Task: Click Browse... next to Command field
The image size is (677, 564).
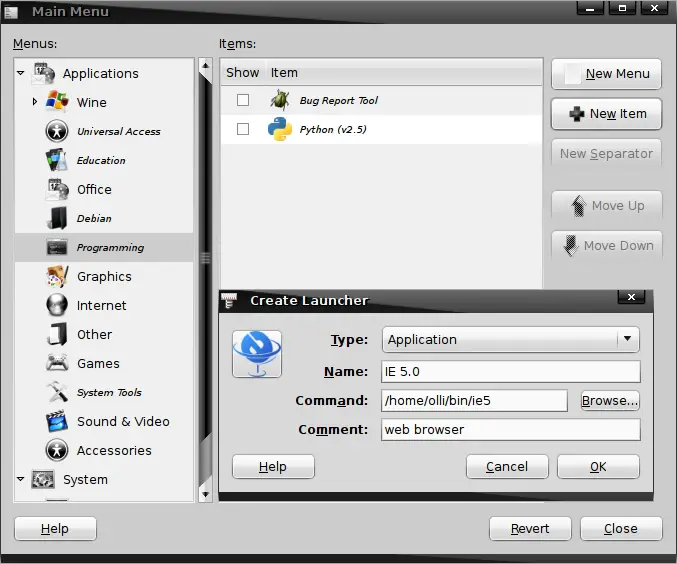Action: (610, 401)
